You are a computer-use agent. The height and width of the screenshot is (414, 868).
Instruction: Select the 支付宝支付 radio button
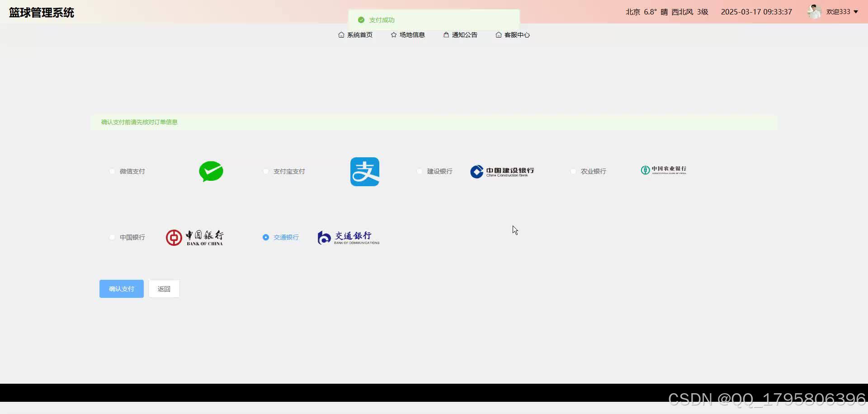[266, 171]
